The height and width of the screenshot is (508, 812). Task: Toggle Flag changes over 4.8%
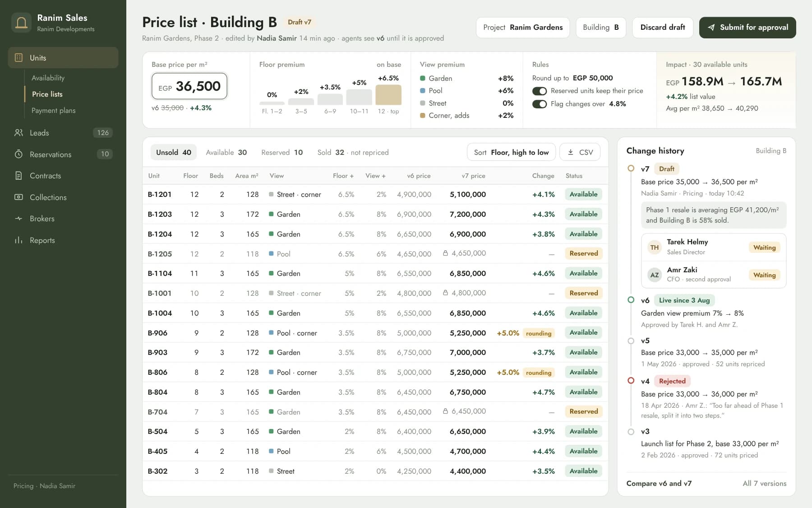click(x=540, y=104)
